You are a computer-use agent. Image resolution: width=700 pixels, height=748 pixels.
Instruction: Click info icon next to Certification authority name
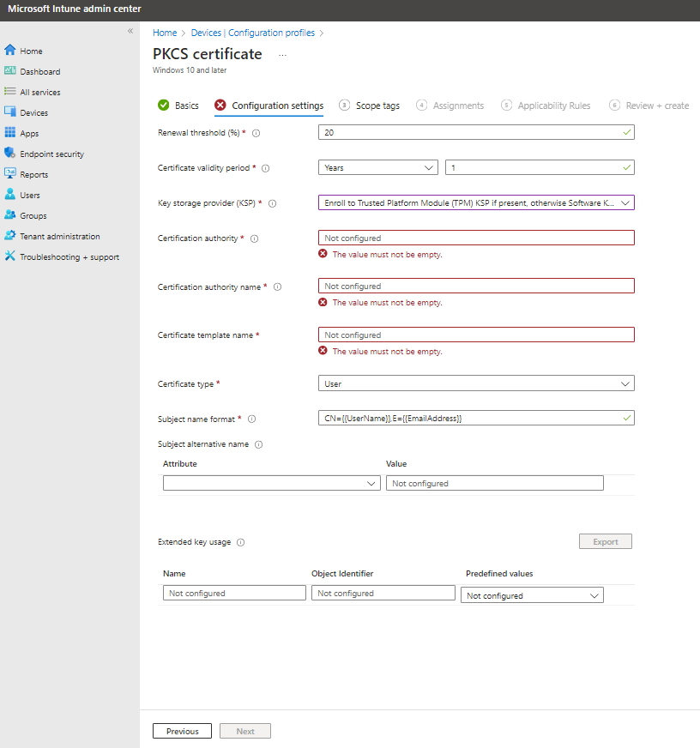click(x=278, y=287)
